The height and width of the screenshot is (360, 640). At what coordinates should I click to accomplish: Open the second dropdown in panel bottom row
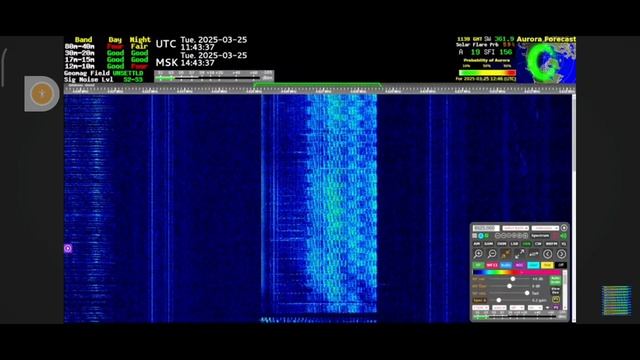coord(500,307)
